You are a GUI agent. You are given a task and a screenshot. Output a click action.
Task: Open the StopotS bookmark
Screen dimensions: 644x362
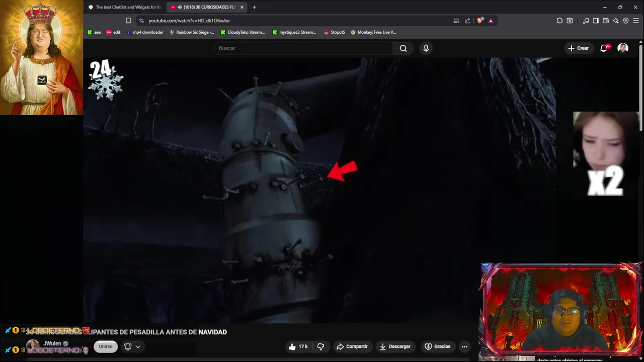point(335,32)
